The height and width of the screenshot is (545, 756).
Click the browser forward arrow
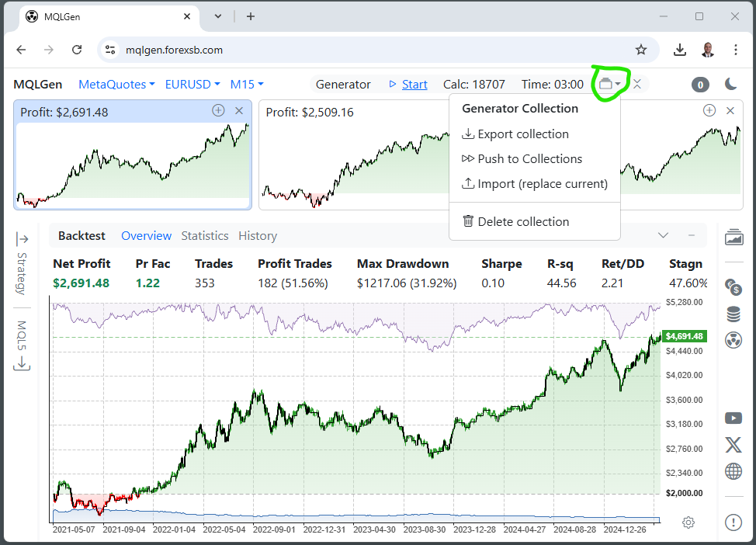(49, 50)
